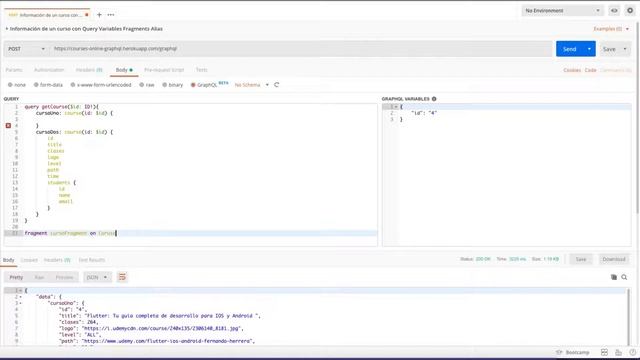This screenshot has height=360, width=640.
Task: Open the Pre-request Script tab
Action: pyautogui.click(x=164, y=70)
